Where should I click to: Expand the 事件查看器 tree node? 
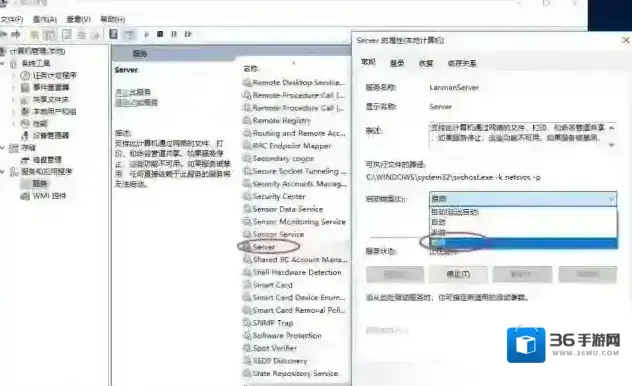pos(14,87)
